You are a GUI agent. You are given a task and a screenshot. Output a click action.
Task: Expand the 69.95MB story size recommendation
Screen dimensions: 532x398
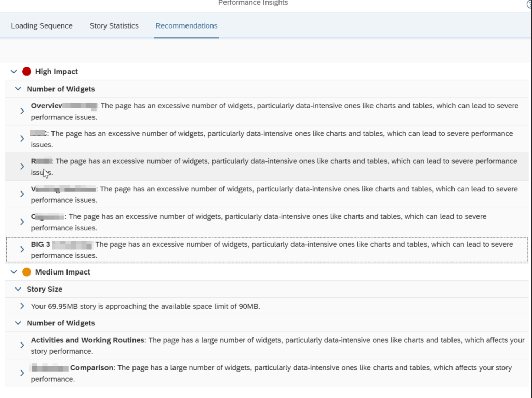click(x=22, y=306)
